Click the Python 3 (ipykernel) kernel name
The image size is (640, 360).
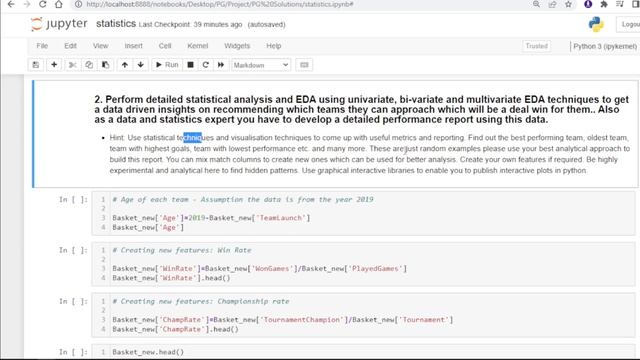605,46
